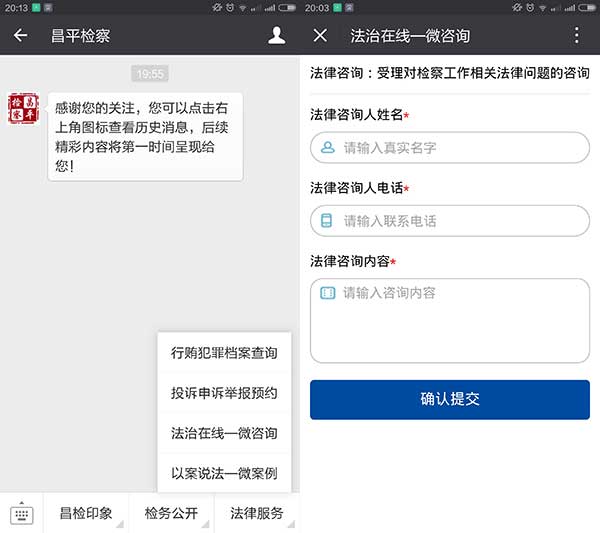Image resolution: width=600 pixels, height=533 pixels.
Task: Tap the 感谢您的关注 welcome message bubble
Action: [x=145, y=137]
